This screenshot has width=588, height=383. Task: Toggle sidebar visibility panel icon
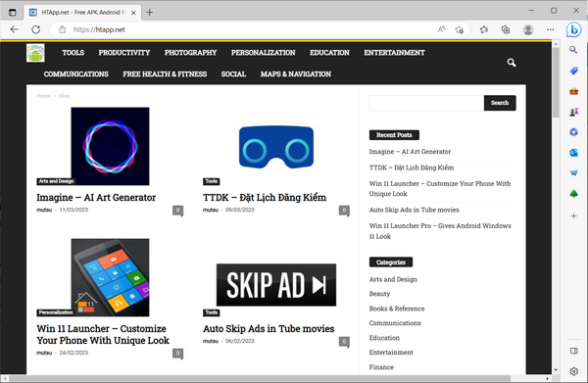(573, 351)
